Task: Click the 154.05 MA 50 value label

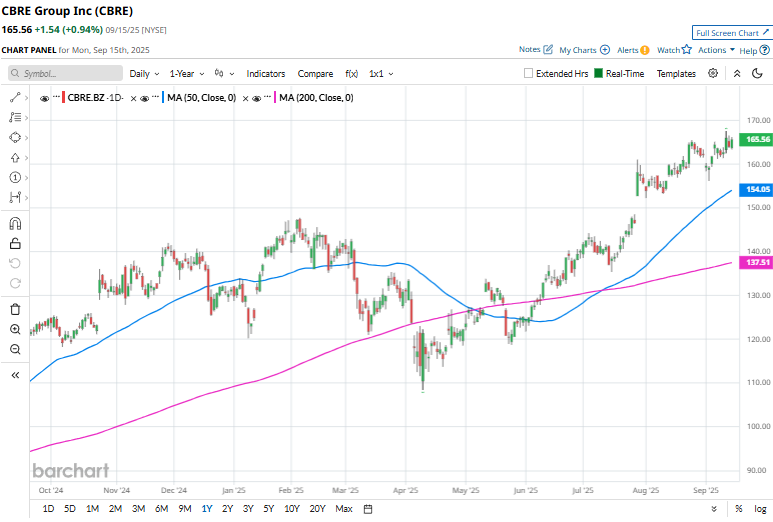Action: pos(757,189)
